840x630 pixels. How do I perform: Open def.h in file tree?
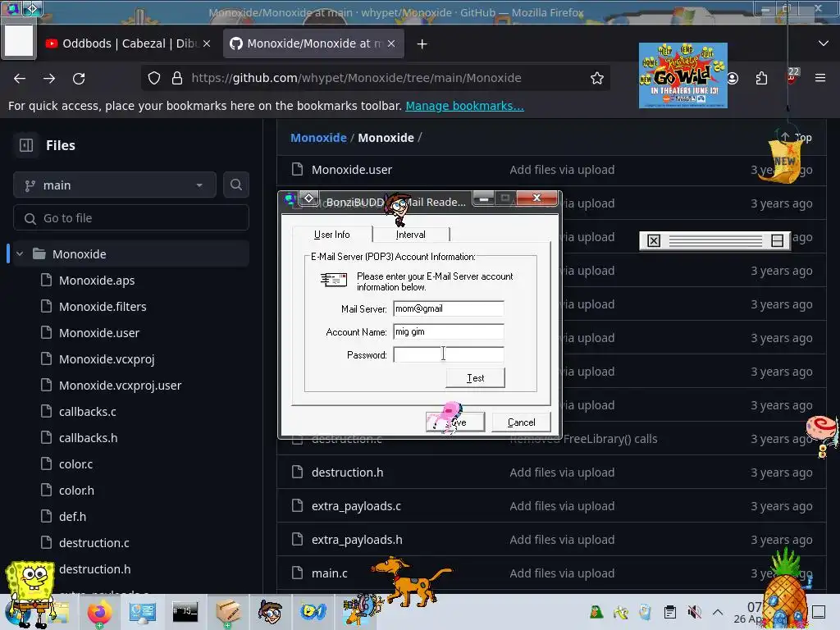pos(72,517)
